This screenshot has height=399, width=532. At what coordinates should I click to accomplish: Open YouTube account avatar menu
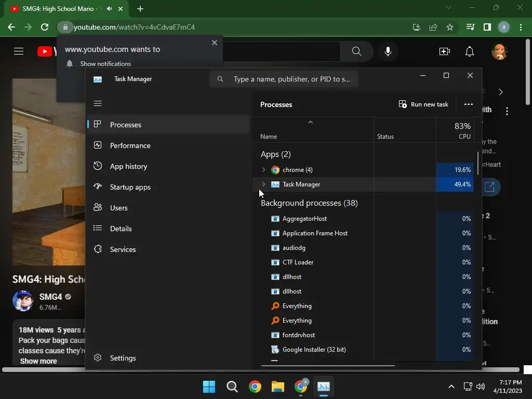pyautogui.click(x=499, y=51)
